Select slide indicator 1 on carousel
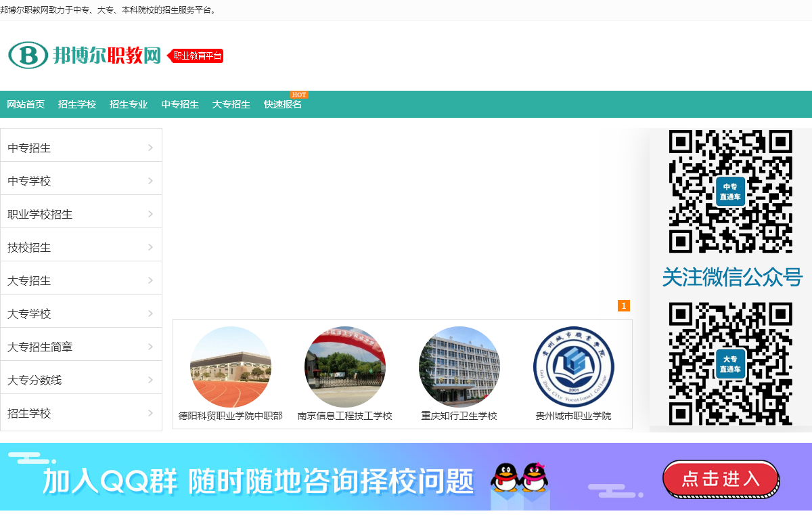Screen dimensions: 812x520 [624, 306]
